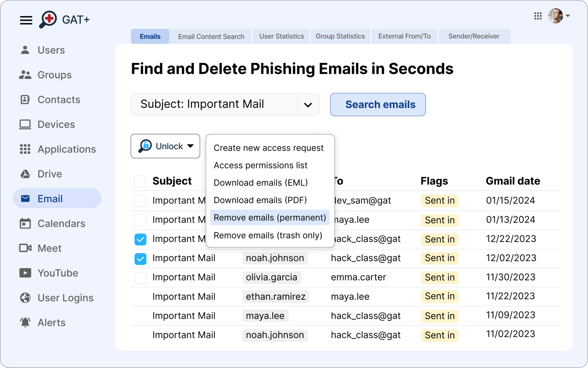Open the User Statistics tab
Image resolution: width=588 pixels, height=368 pixels.
coord(281,36)
